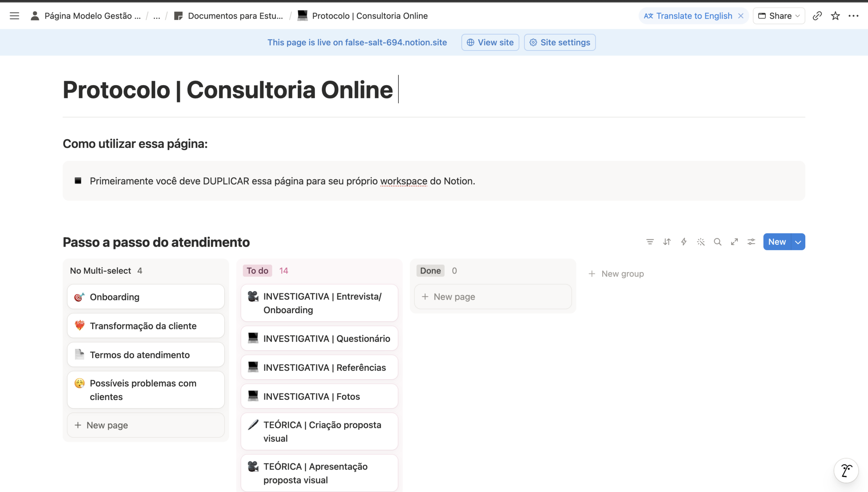
Task: Open INVESTIGATIVA | Fotos card
Action: pos(319,396)
